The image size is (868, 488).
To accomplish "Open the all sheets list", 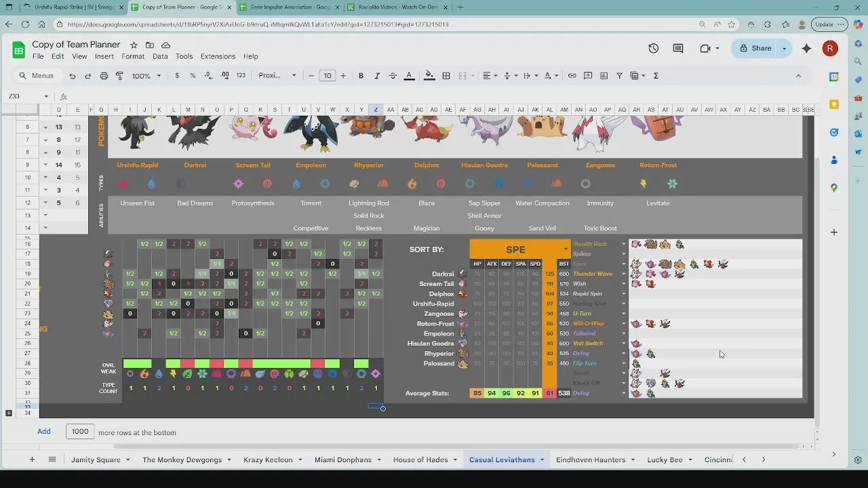I will (52, 460).
